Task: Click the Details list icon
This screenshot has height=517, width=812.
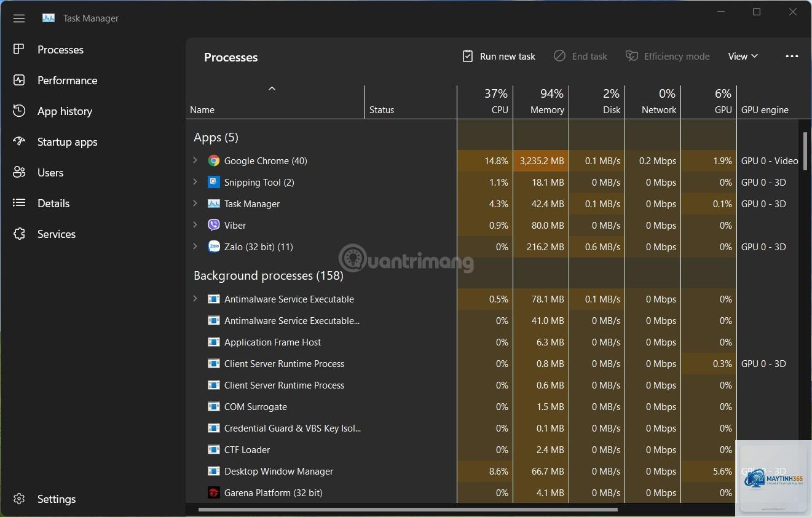Action: click(19, 203)
